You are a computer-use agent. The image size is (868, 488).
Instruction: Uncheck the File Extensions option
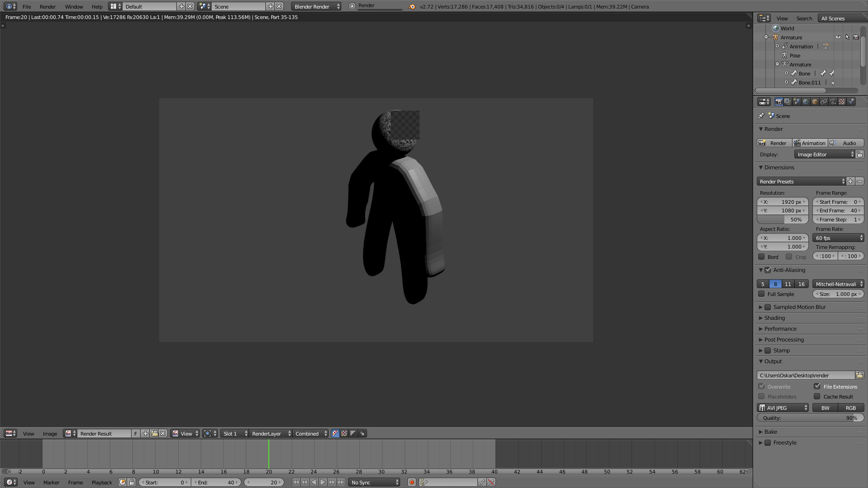(x=817, y=387)
